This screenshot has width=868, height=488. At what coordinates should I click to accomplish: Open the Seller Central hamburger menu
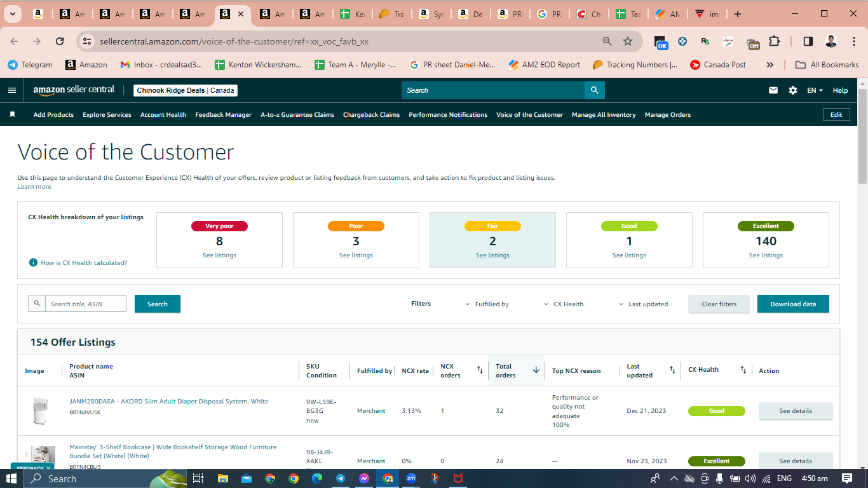click(11, 90)
